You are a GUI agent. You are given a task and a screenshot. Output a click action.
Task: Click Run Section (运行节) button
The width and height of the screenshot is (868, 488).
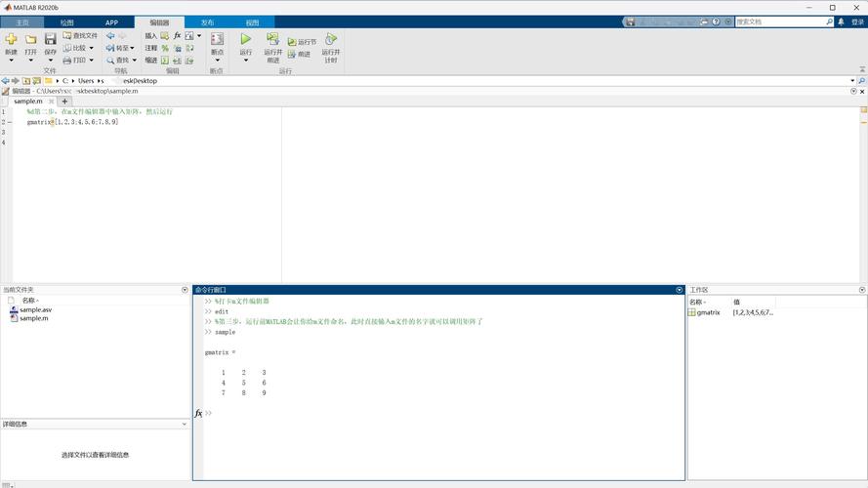click(303, 42)
